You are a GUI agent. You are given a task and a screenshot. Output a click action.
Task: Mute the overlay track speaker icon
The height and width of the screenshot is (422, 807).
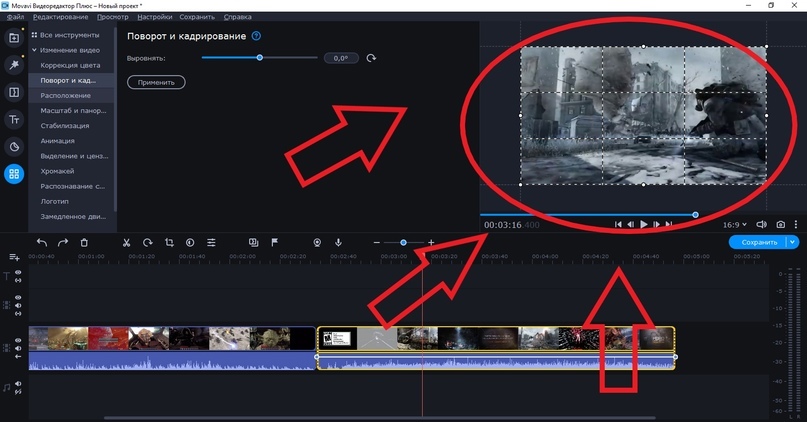pyautogui.click(x=18, y=305)
